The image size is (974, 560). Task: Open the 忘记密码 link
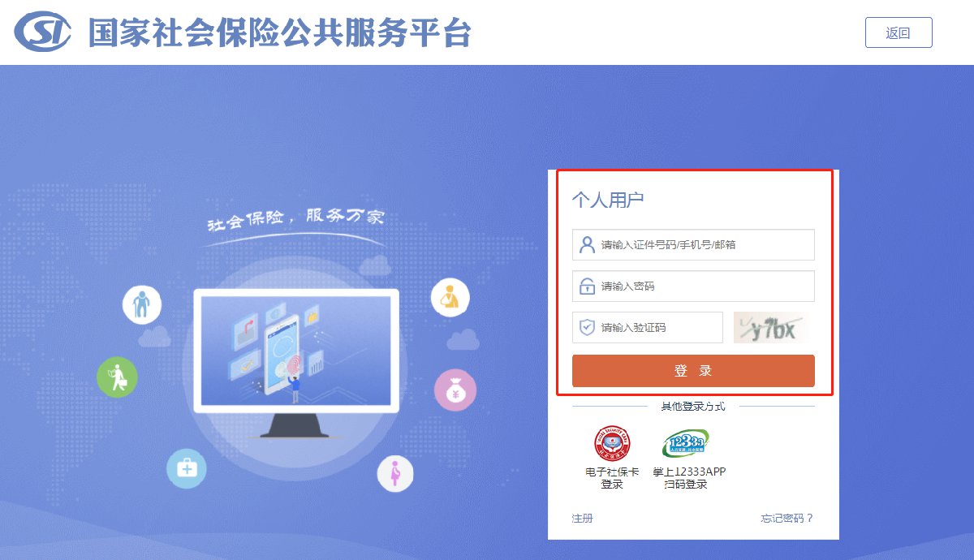click(787, 518)
